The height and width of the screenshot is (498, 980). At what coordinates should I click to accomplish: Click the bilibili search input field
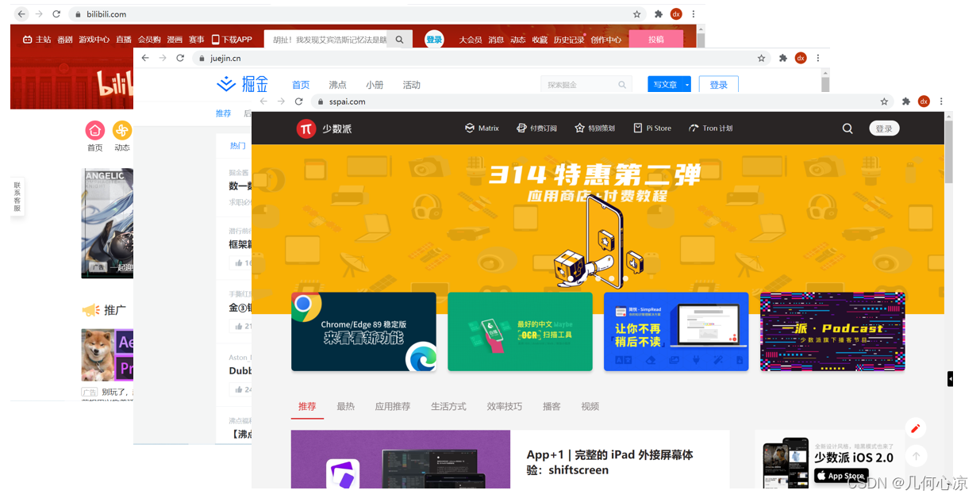click(x=326, y=40)
